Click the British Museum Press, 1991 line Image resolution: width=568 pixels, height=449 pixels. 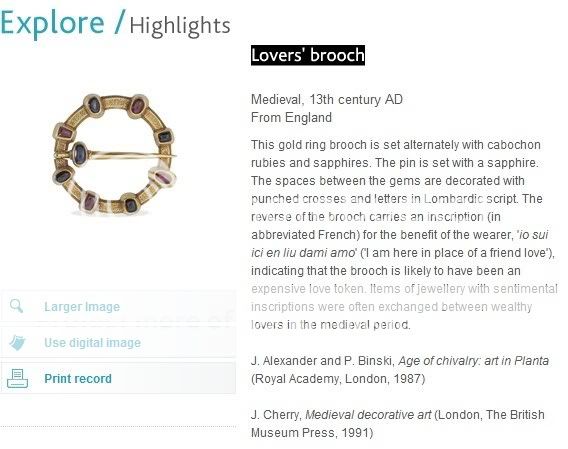312,433
